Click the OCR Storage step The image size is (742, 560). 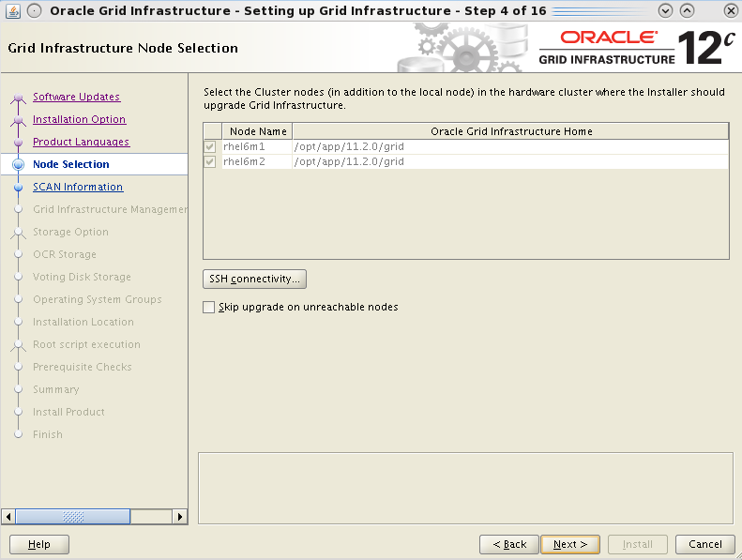tap(65, 255)
